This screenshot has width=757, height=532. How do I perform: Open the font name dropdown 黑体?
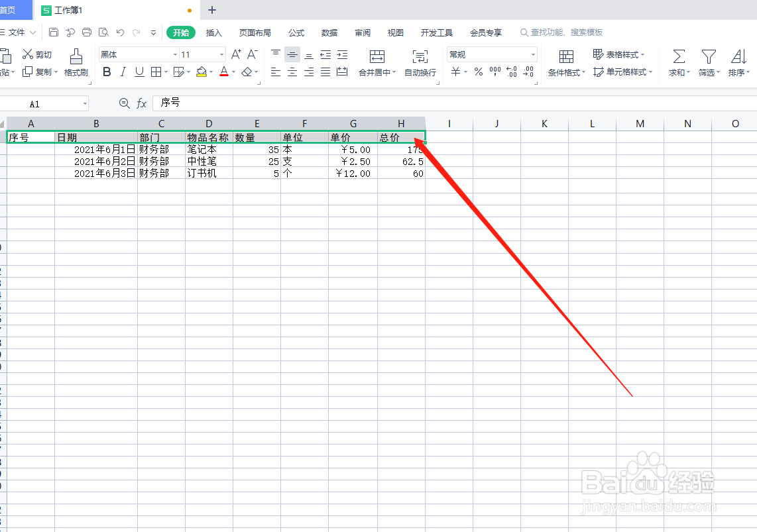[175, 54]
